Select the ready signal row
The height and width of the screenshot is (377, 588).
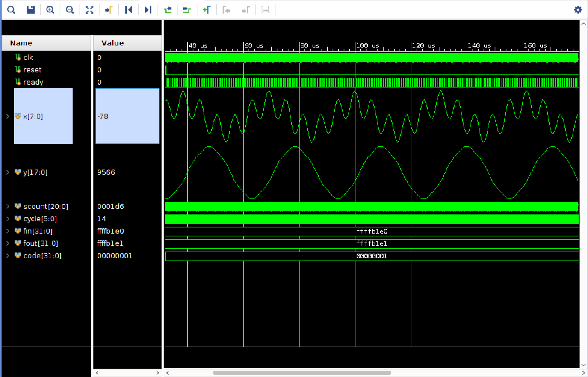pos(33,82)
